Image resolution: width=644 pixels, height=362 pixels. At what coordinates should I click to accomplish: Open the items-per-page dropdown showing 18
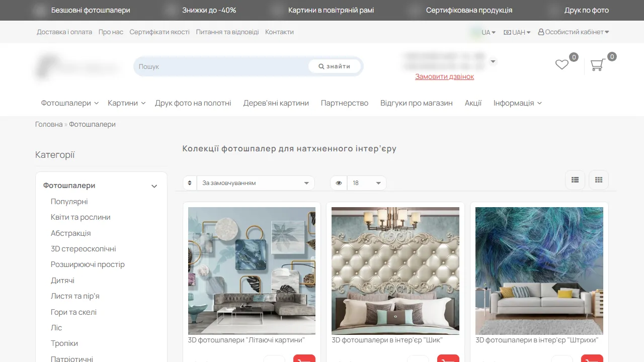coord(367,183)
